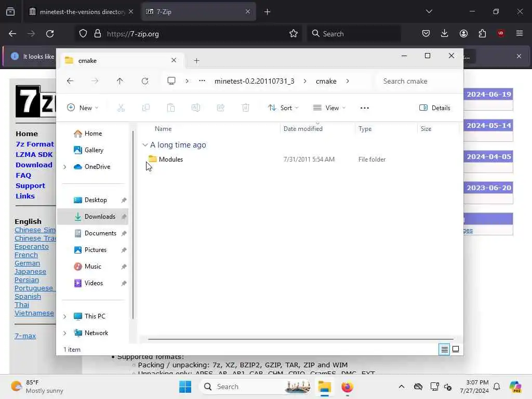
Task: Select the Modules folder
Action: coord(170,159)
